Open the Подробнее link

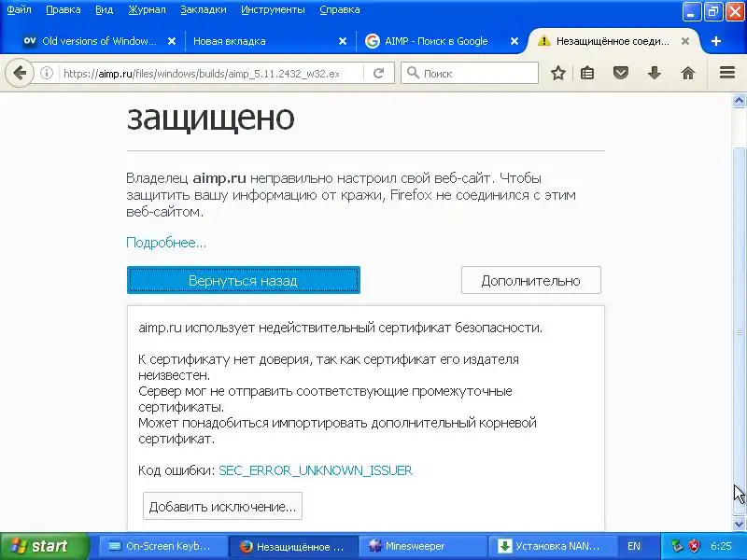pyautogui.click(x=166, y=243)
